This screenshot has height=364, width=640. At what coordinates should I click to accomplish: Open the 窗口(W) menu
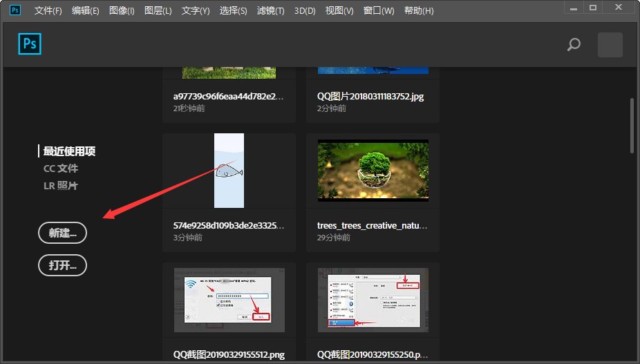pyautogui.click(x=379, y=10)
